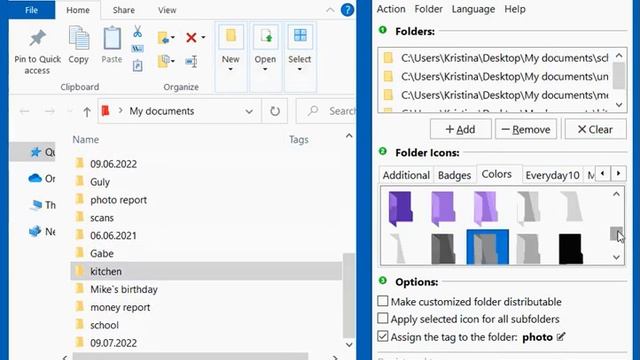Click the Cut scissors icon
This screenshot has width=640, height=360.
(x=138, y=31)
